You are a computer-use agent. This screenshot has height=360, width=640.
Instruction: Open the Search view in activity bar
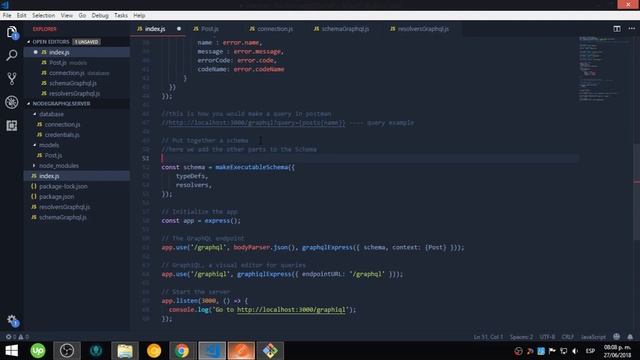coord(11,55)
